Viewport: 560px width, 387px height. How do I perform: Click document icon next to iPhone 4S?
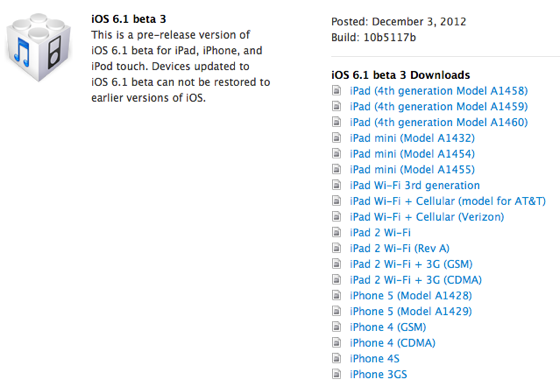[x=336, y=358]
